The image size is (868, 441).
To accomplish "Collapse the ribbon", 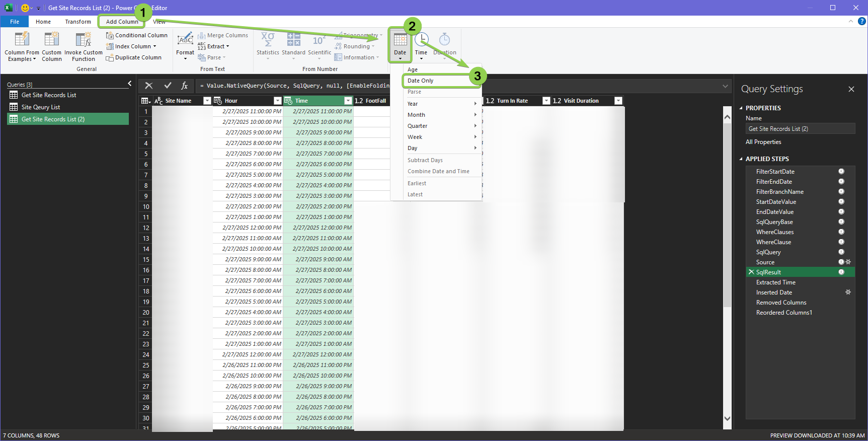I will tap(851, 21).
